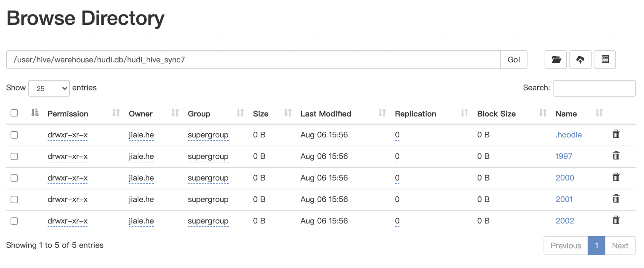This screenshot has width=644, height=268.
Task: Open the 2000 directory link
Action: (565, 178)
